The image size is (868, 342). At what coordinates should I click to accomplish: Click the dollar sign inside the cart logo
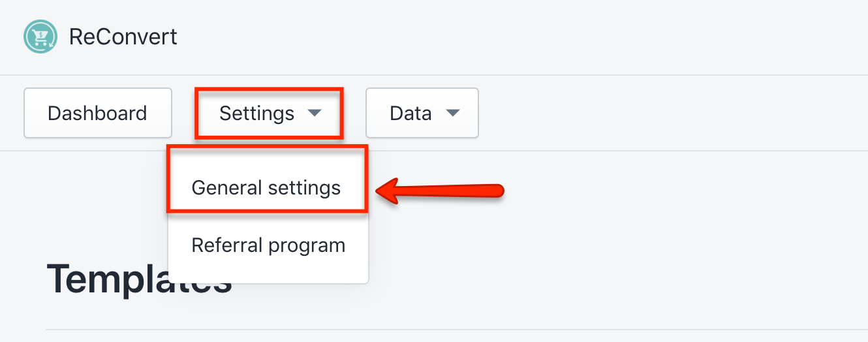click(40, 32)
